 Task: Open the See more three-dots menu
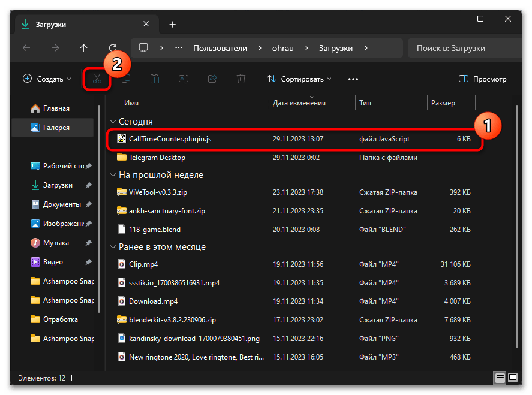point(353,79)
